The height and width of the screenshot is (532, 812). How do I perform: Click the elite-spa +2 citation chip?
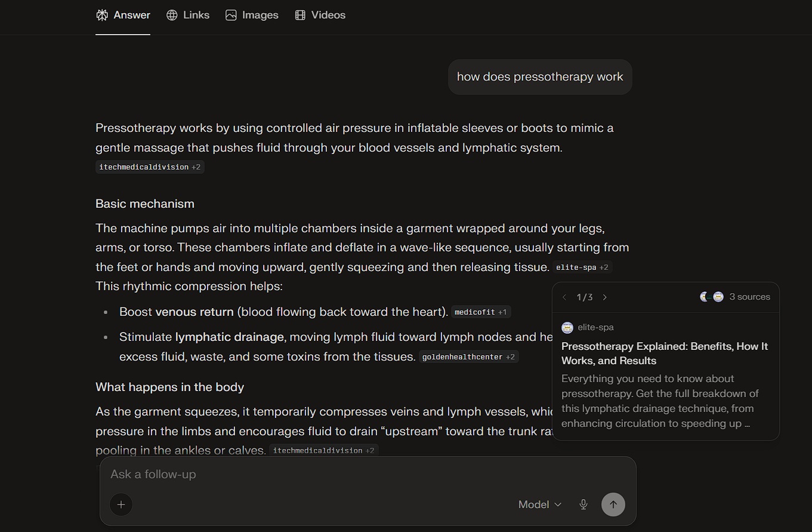click(x=582, y=267)
